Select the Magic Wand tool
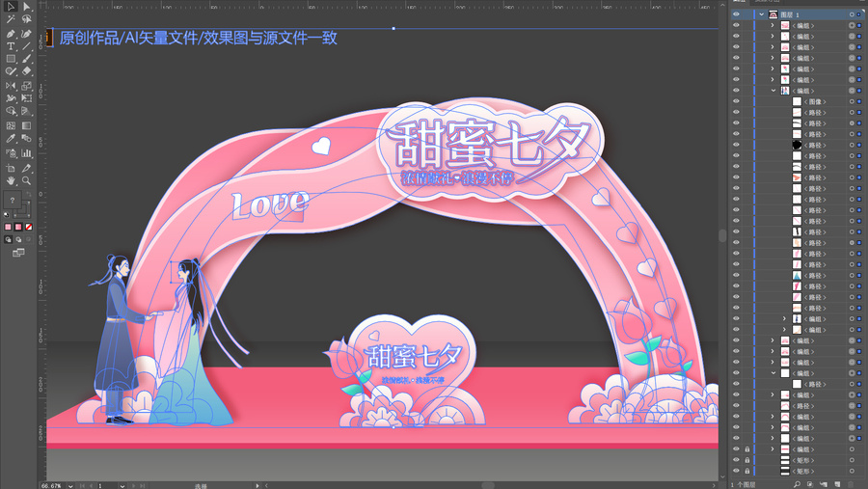 tap(11, 19)
